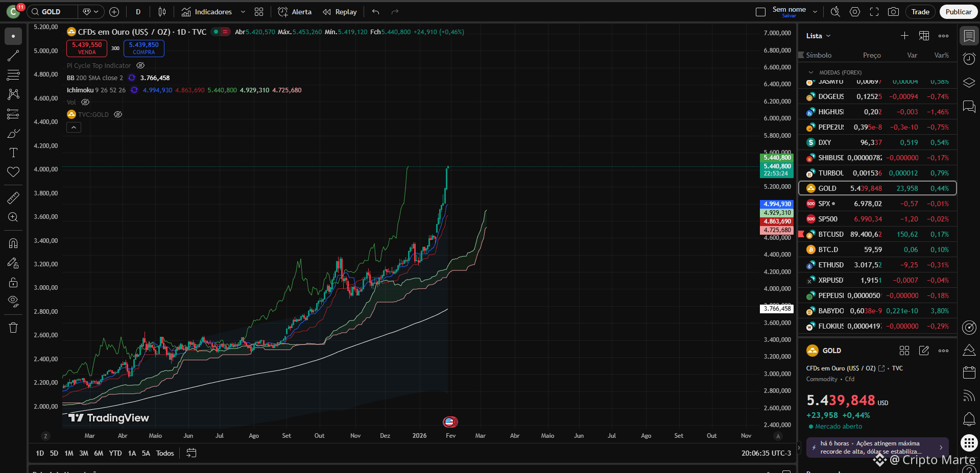Enable magnet mode in drawing toolbar
The width and height of the screenshot is (980, 473).
click(13, 243)
